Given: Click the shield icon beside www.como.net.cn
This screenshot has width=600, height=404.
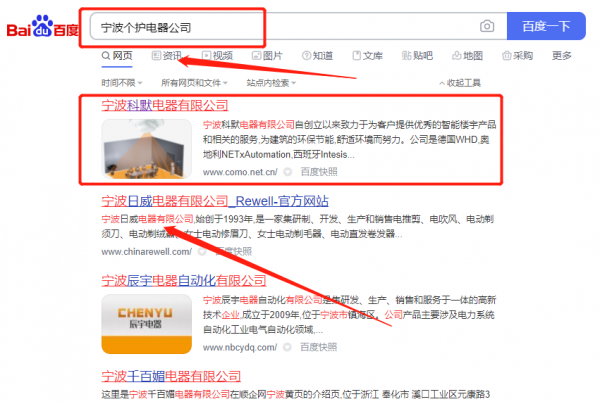Looking at the screenshot, I should click(288, 172).
